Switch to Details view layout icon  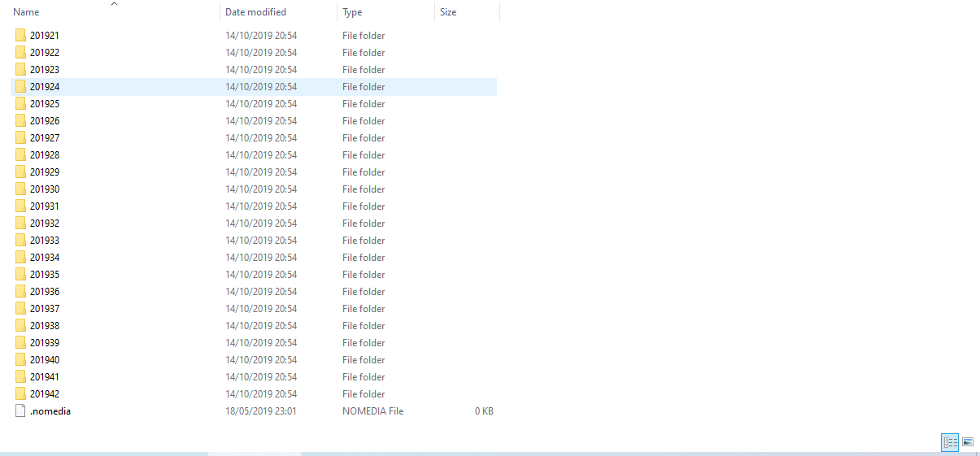950,442
